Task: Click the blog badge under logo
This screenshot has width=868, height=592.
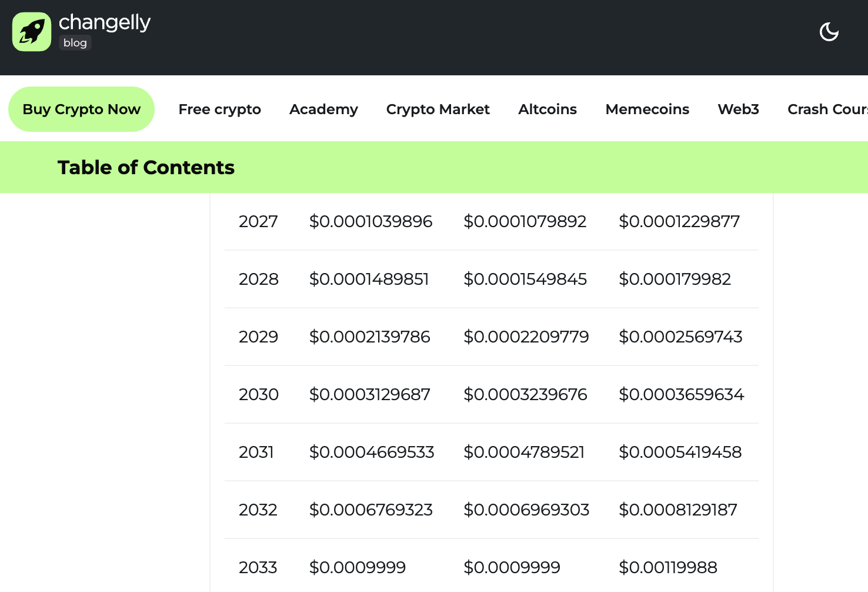Action: point(75,43)
